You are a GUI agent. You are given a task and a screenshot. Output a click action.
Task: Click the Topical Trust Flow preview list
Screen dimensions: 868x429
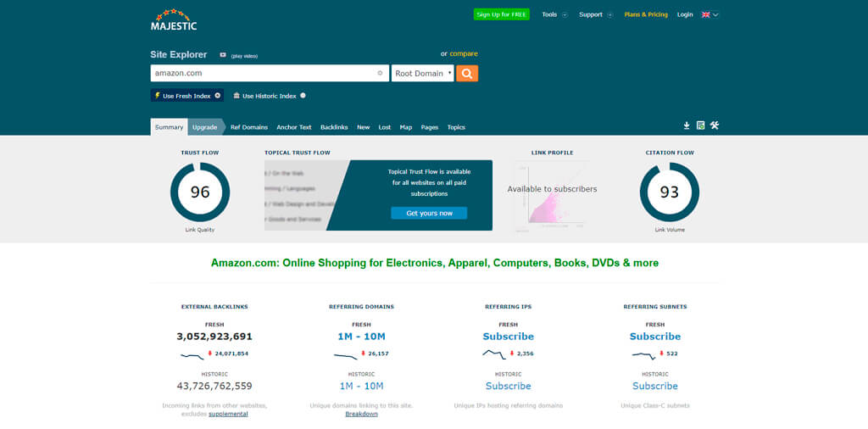[302, 195]
